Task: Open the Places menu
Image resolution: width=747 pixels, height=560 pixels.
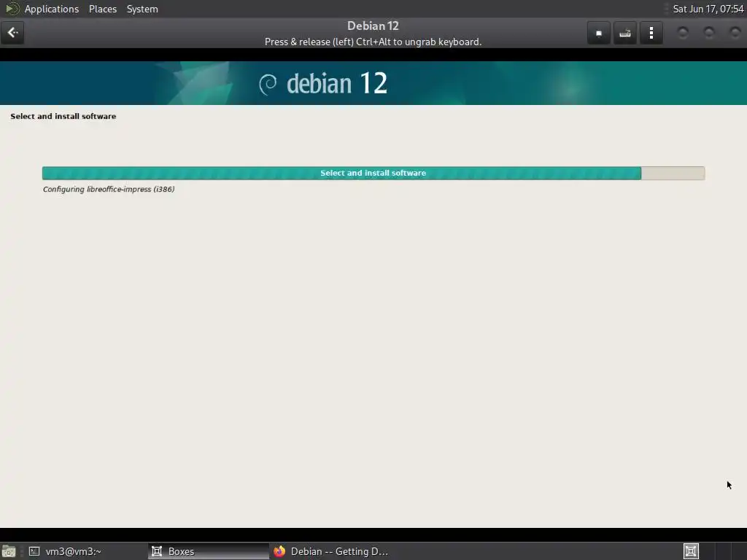Action: tap(102, 9)
